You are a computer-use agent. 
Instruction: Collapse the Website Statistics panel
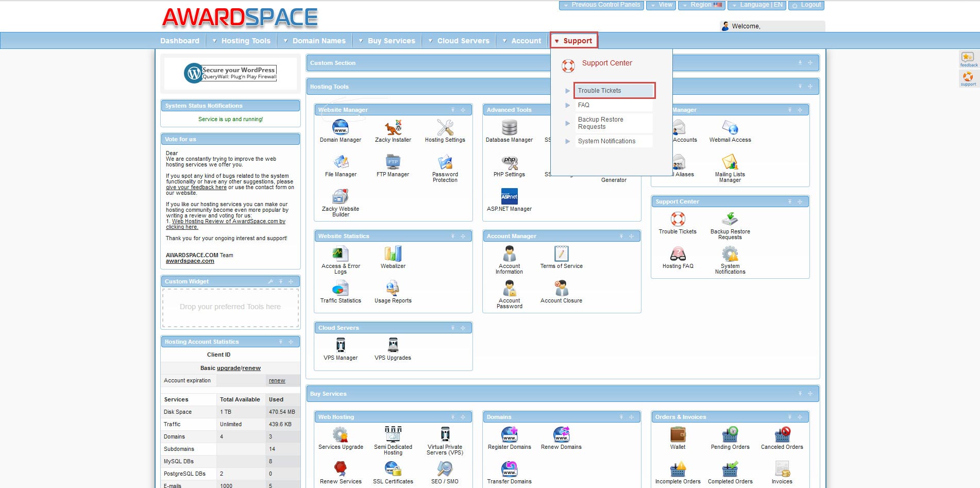pos(453,236)
